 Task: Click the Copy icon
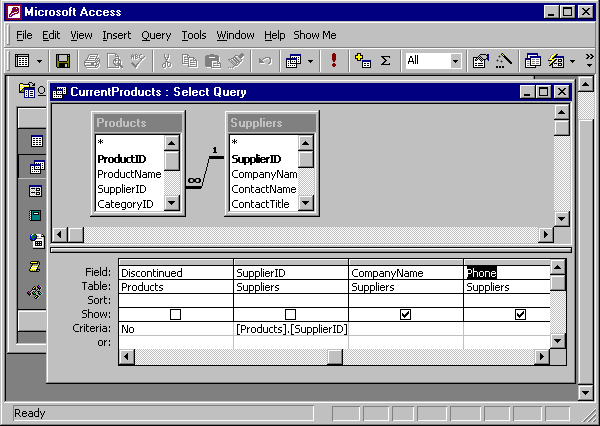[x=189, y=61]
